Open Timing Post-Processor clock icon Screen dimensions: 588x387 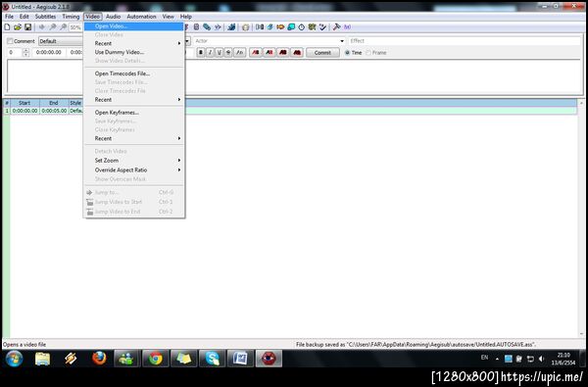click(302, 27)
